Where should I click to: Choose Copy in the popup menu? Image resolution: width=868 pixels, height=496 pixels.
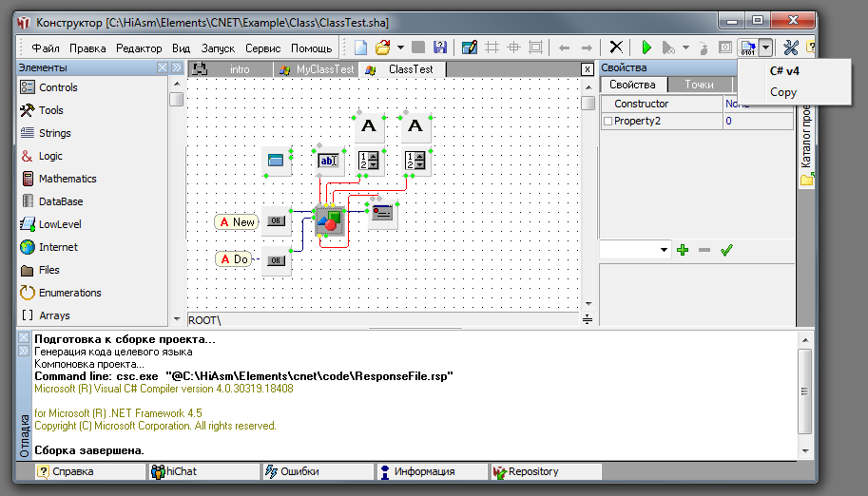click(783, 92)
